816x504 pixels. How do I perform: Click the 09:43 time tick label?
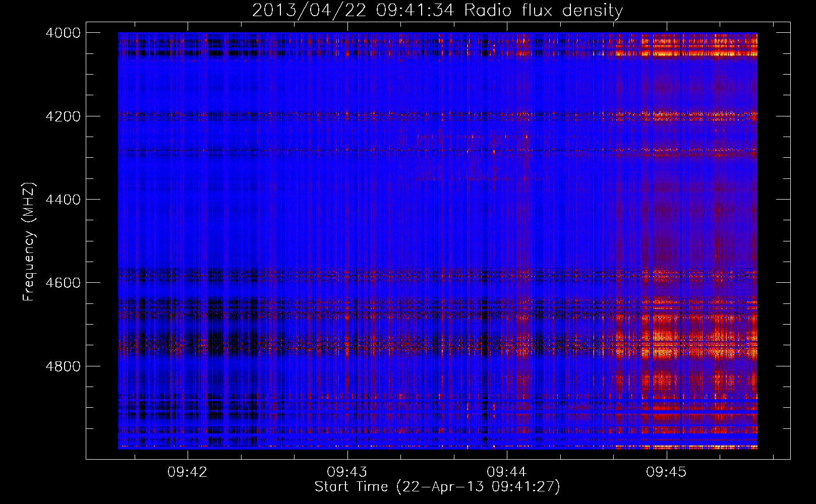coord(347,472)
